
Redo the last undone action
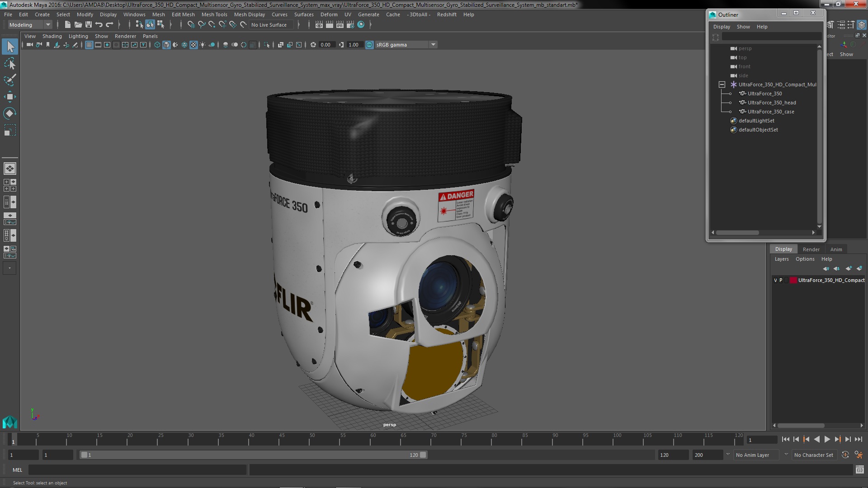109,25
